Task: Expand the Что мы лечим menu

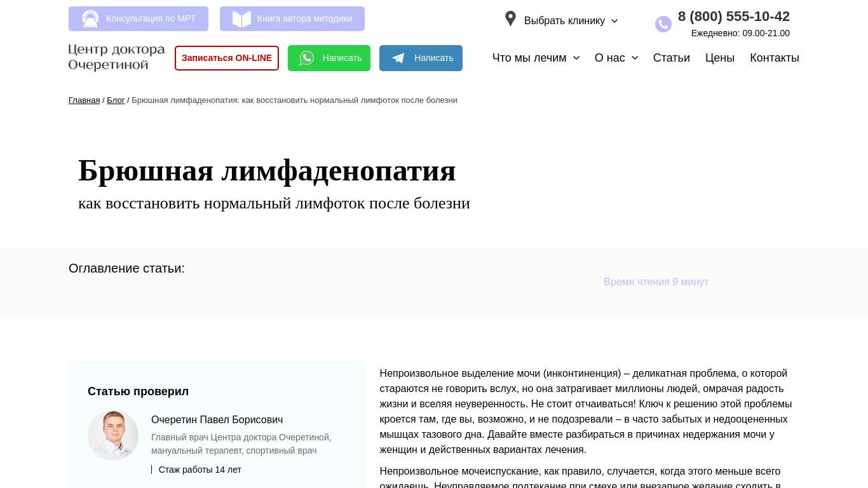Action: pos(536,58)
